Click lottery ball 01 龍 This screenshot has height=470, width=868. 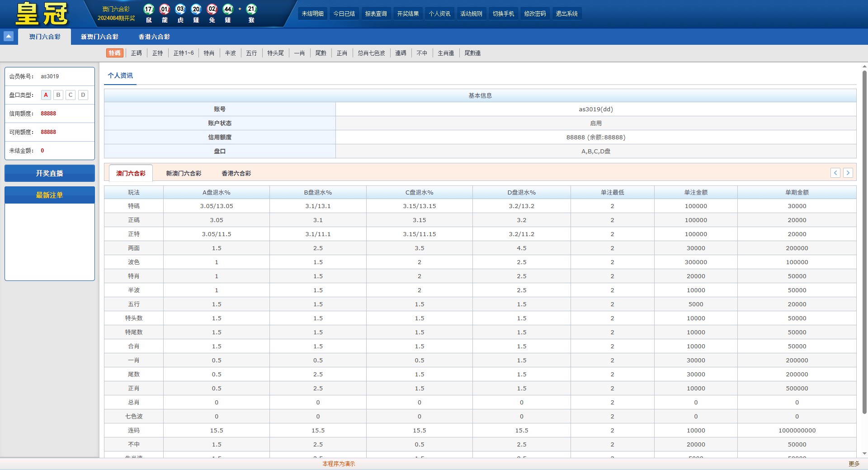(164, 9)
